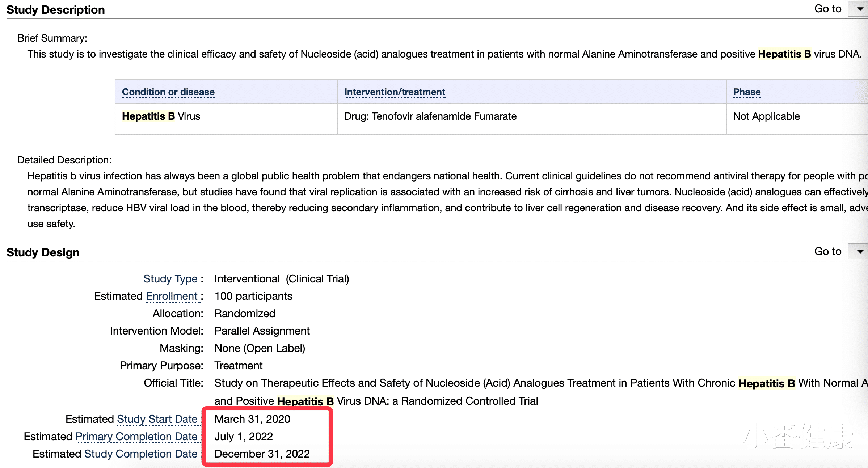The height and width of the screenshot is (468, 868).
Task: Click the Condition or disease column header link
Action: [168, 92]
